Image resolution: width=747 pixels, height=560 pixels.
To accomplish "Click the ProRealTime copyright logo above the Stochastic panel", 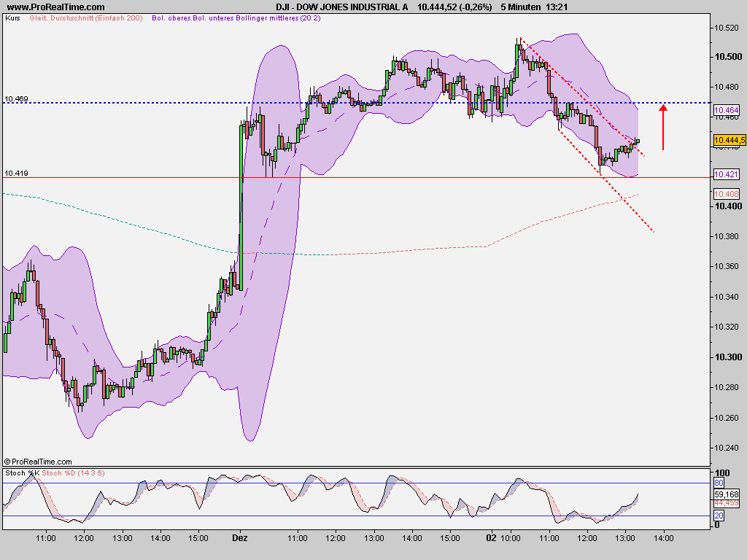I will point(38,461).
